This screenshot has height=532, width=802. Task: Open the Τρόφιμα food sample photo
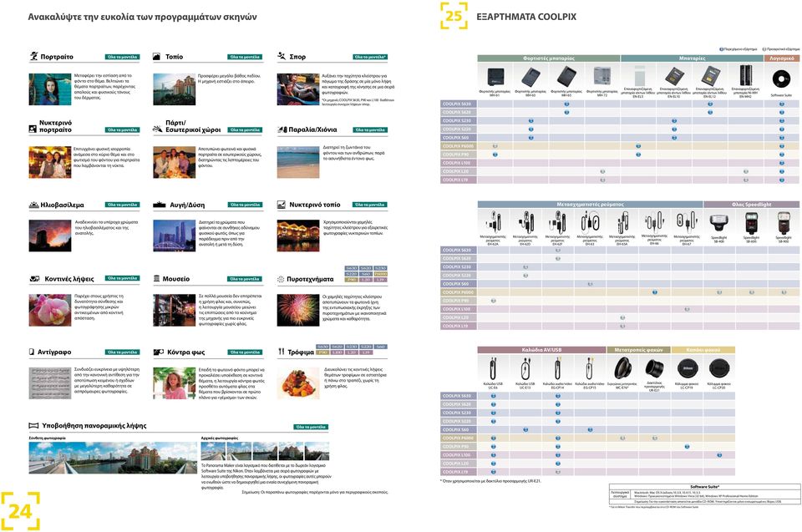[298, 383]
